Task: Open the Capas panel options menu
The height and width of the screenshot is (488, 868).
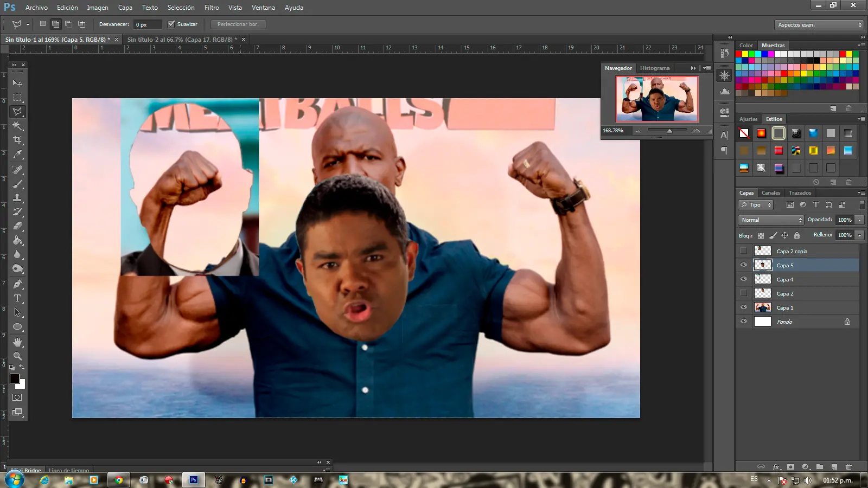Action: pos(861,193)
